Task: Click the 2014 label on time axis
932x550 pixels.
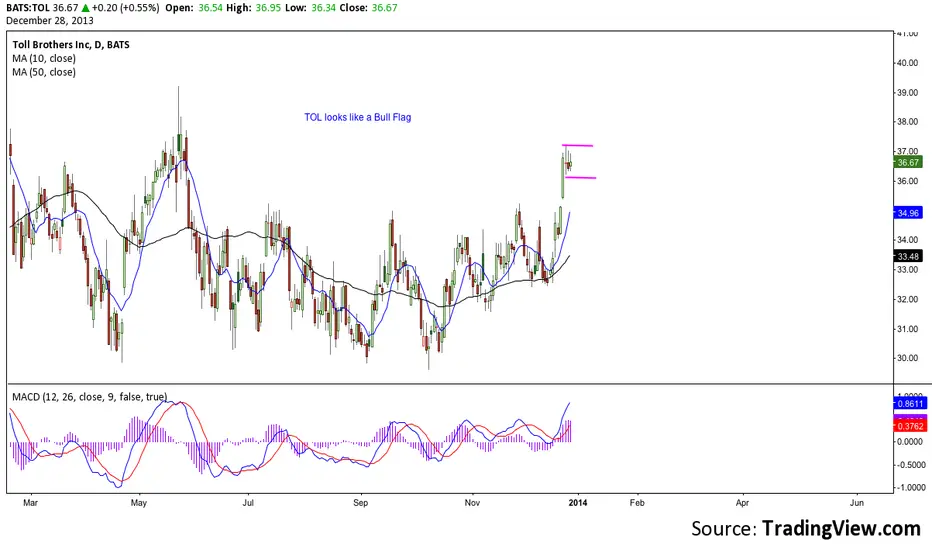Action: tap(578, 502)
